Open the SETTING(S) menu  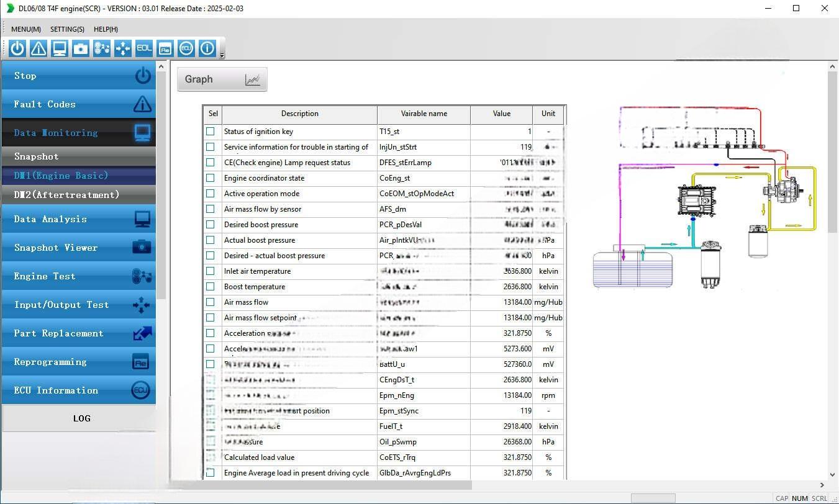pos(67,29)
